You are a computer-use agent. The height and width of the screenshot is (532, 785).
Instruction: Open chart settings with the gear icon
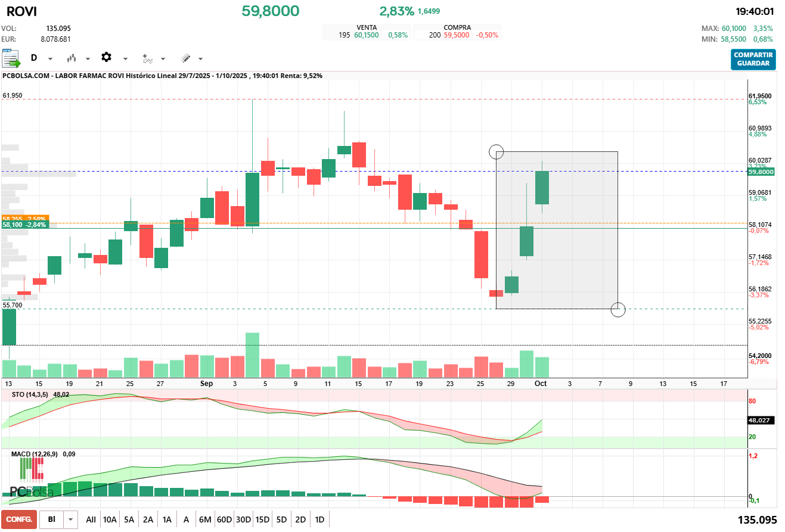106,58
